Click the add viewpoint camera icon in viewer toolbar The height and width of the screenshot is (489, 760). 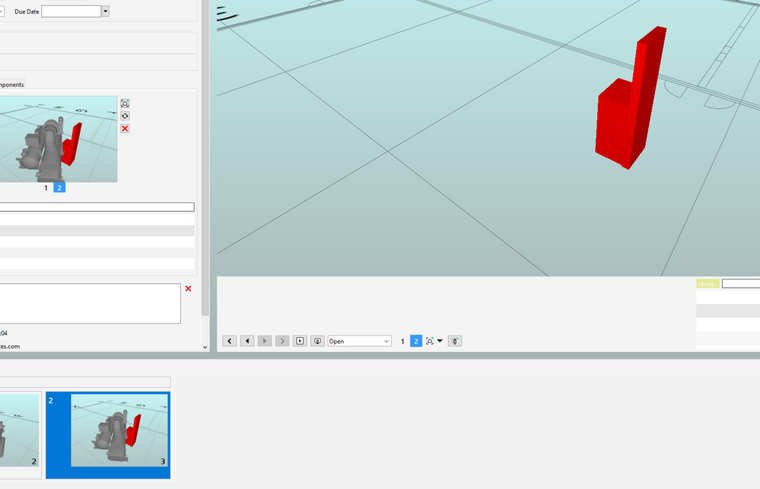coord(429,341)
